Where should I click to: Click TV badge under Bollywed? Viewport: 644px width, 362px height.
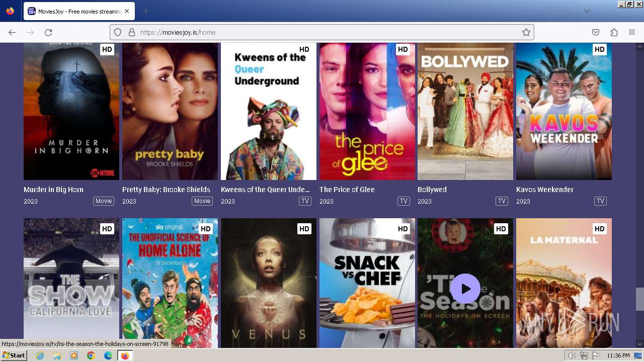click(x=502, y=201)
